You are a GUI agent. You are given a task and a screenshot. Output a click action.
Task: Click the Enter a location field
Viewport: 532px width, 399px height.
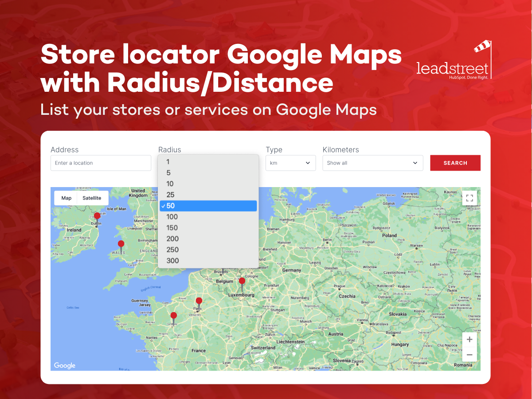click(101, 163)
